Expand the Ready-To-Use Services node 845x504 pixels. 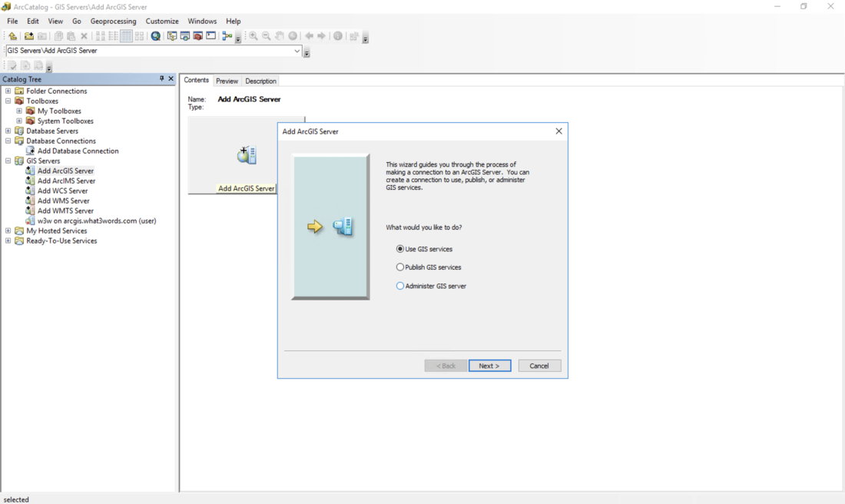pos(8,241)
